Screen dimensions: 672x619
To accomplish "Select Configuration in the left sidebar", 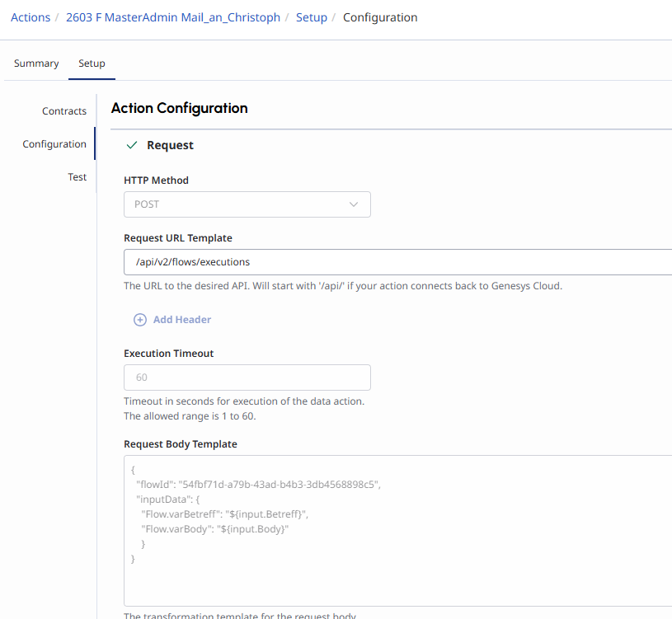I will (x=54, y=144).
